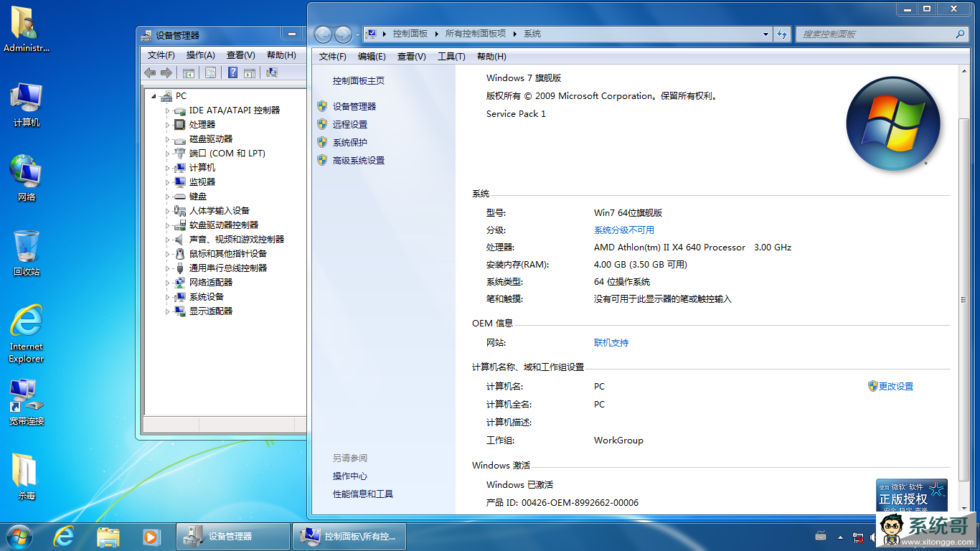Open the address bar history dropdown arrow
Screen dimensions: 980x551
766,34
